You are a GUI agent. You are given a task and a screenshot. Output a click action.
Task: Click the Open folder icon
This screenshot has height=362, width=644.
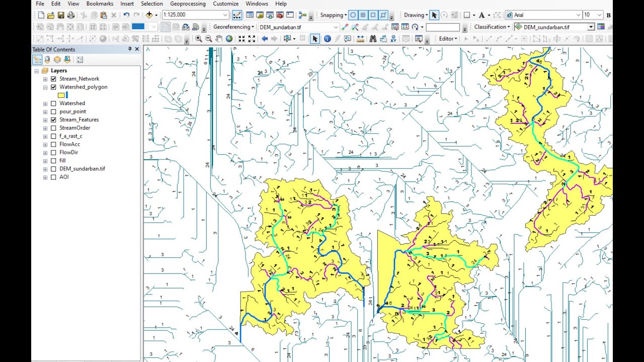click(x=51, y=15)
